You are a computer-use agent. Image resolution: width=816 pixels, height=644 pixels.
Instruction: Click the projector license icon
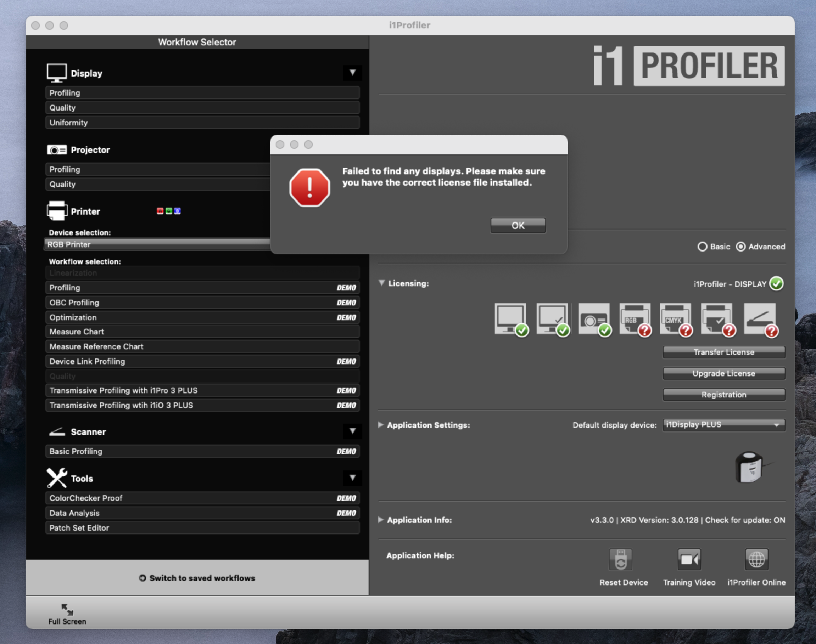(593, 319)
